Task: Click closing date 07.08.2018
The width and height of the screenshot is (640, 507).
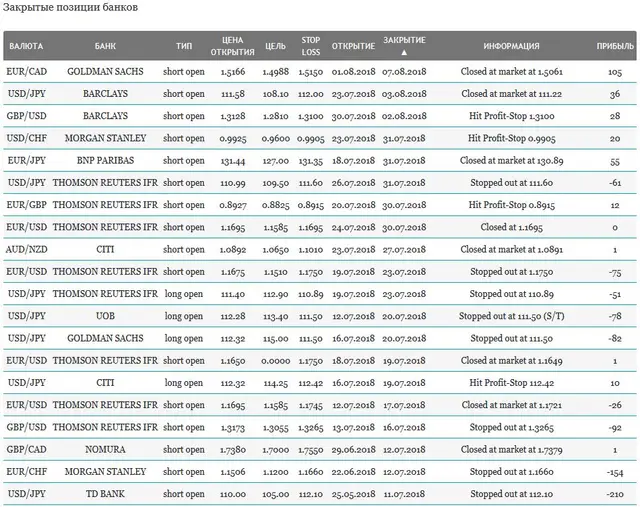Action: tap(404, 72)
